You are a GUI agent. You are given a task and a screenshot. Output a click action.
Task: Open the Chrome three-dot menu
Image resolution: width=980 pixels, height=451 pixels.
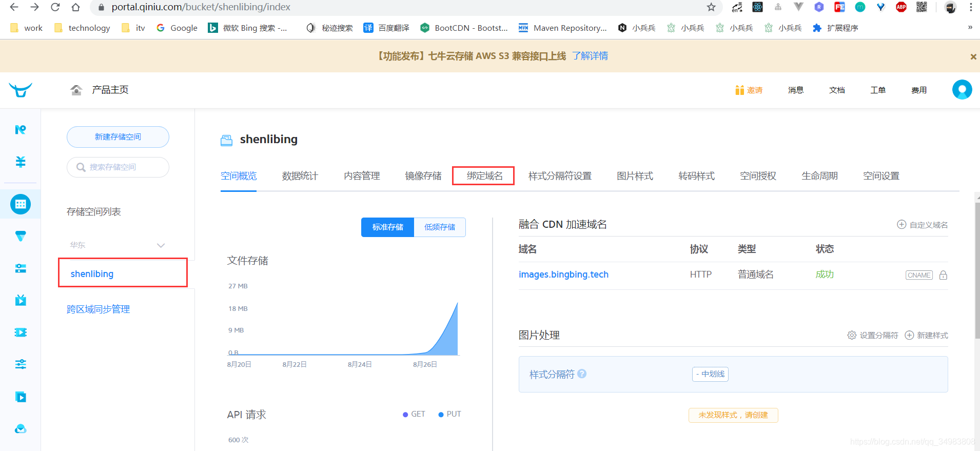tap(971, 7)
